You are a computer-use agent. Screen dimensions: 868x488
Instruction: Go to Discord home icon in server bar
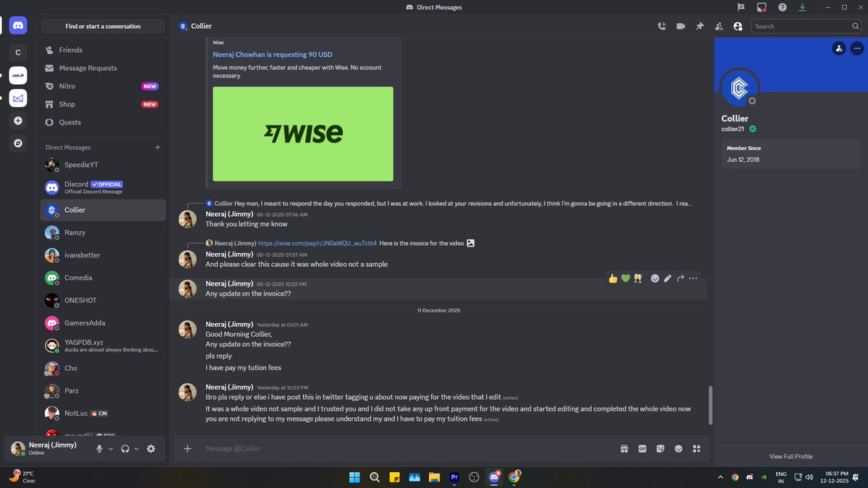pyautogui.click(x=18, y=26)
